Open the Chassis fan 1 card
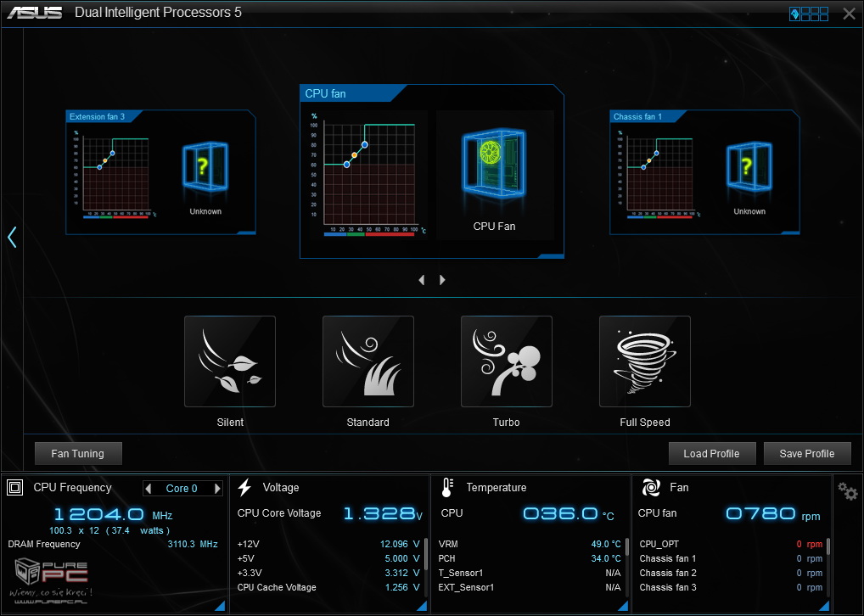The height and width of the screenshot is (616, 864). point(704,172)
